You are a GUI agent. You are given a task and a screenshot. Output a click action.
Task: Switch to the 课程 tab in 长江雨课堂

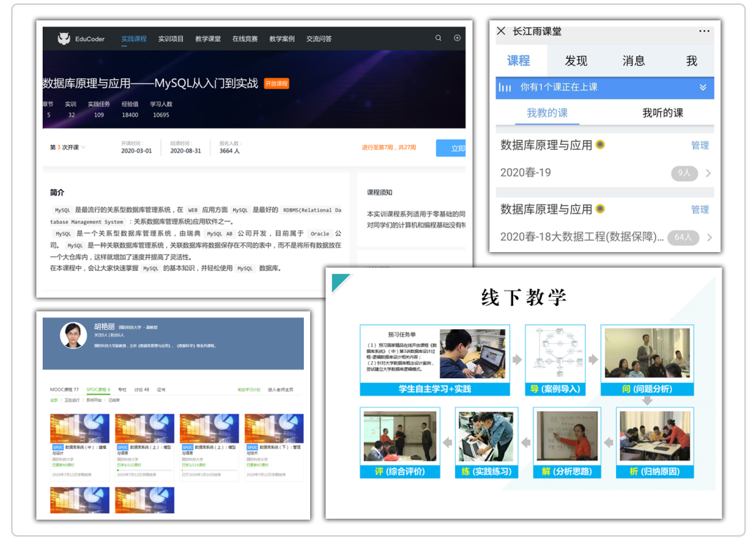point(519,61)
